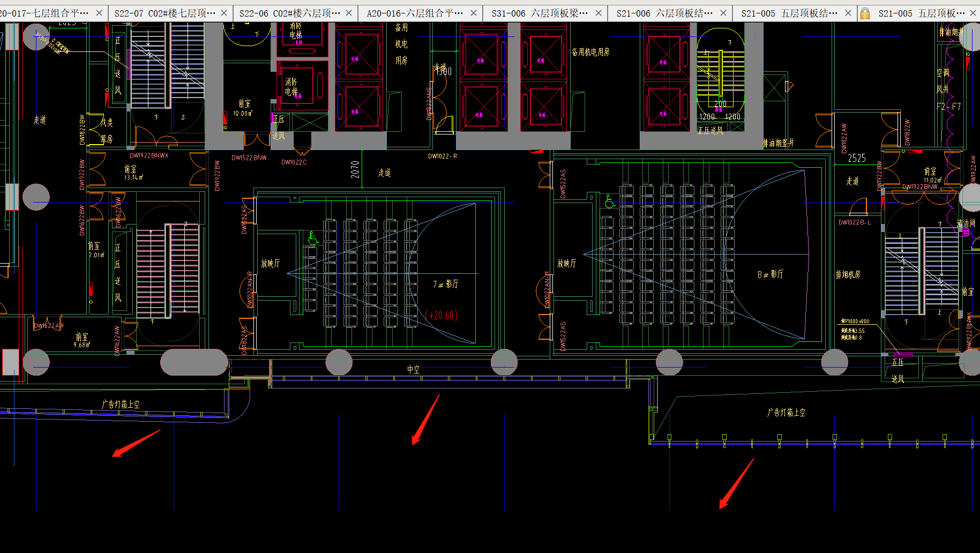Click the 放映厅 label beside 7#影厅

click(271, 264)
